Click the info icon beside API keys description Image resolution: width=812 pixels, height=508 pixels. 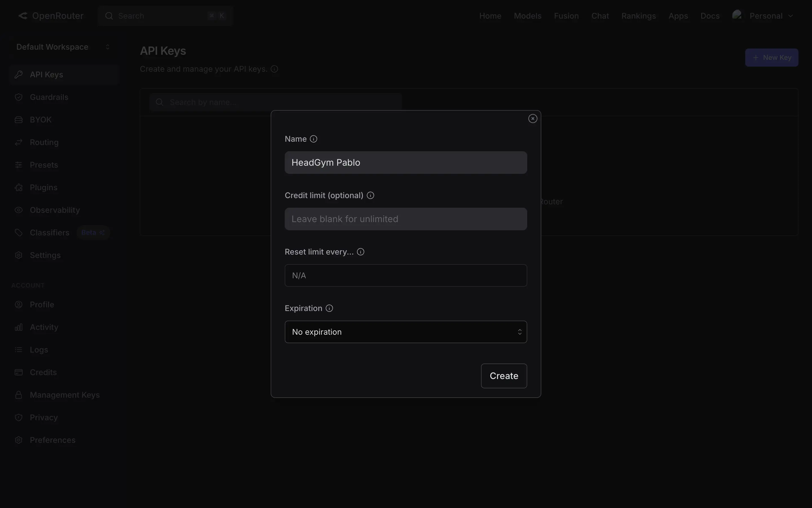pos(274,69)
